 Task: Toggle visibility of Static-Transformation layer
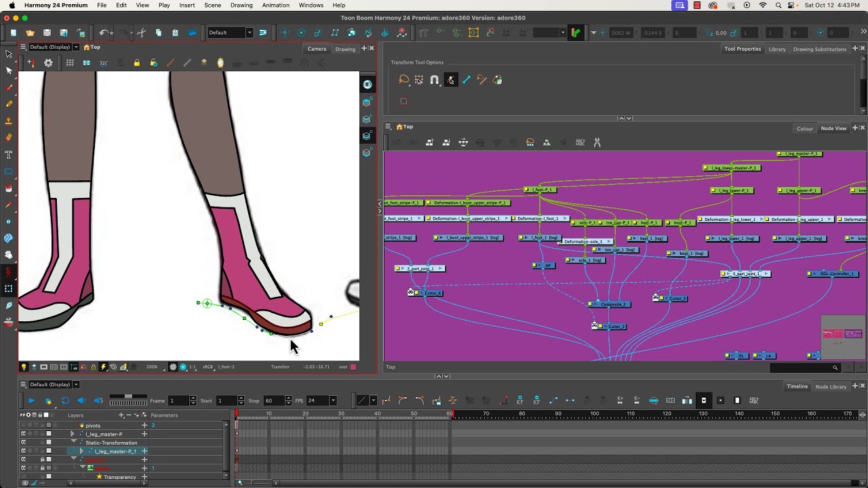pyautogui.click(x=24, y=443)
